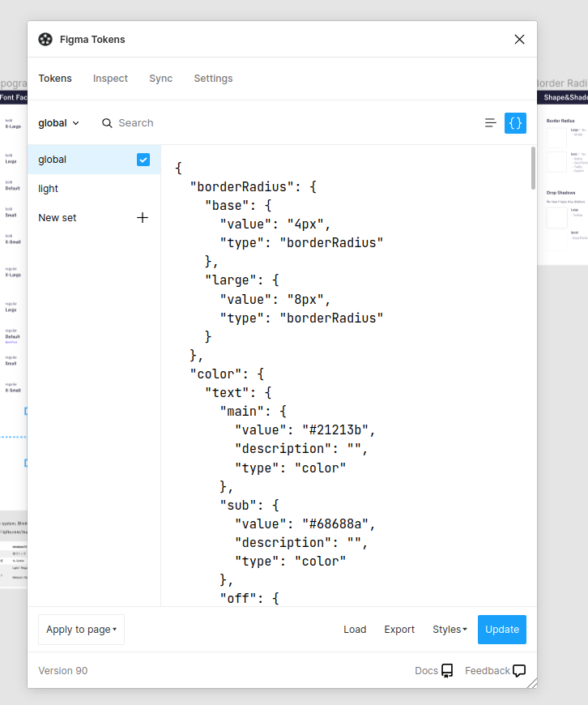Activate the JSON view braces icon

click(x=515, y=123)
